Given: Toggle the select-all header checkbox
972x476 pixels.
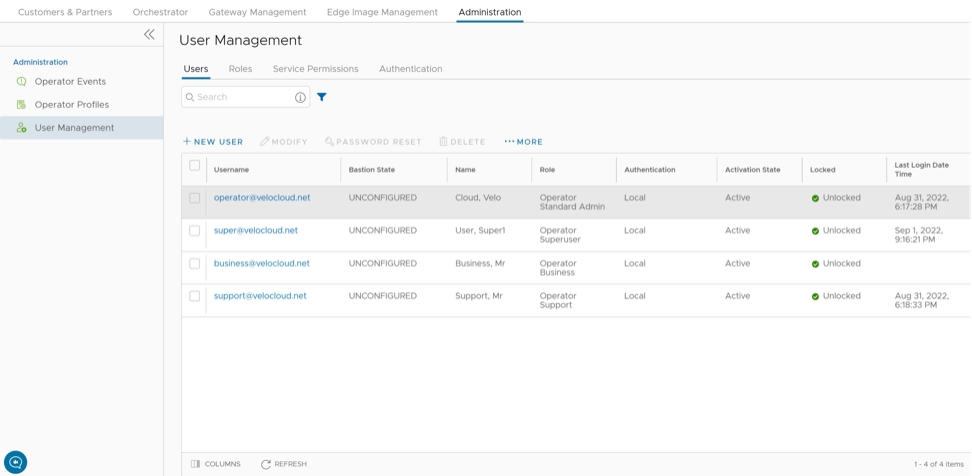Looking at the screenshot, I should click(x=195, y=166).
